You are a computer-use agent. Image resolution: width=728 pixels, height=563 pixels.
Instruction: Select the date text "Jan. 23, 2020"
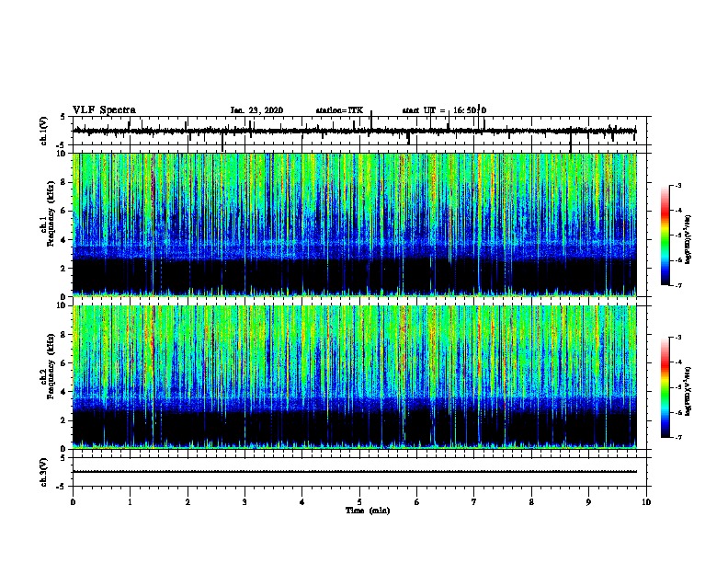click(x=256, y=110)
